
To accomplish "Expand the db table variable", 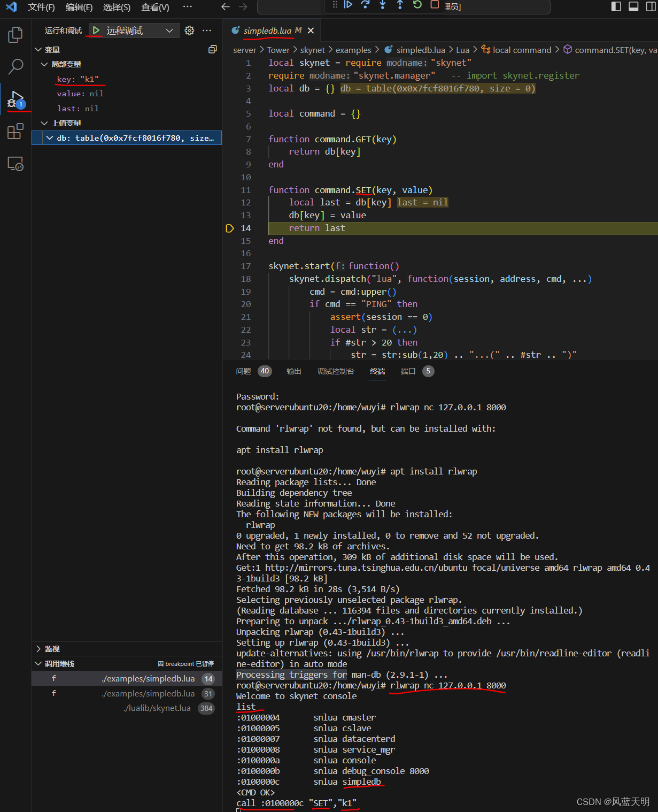I will pos(50,137).
